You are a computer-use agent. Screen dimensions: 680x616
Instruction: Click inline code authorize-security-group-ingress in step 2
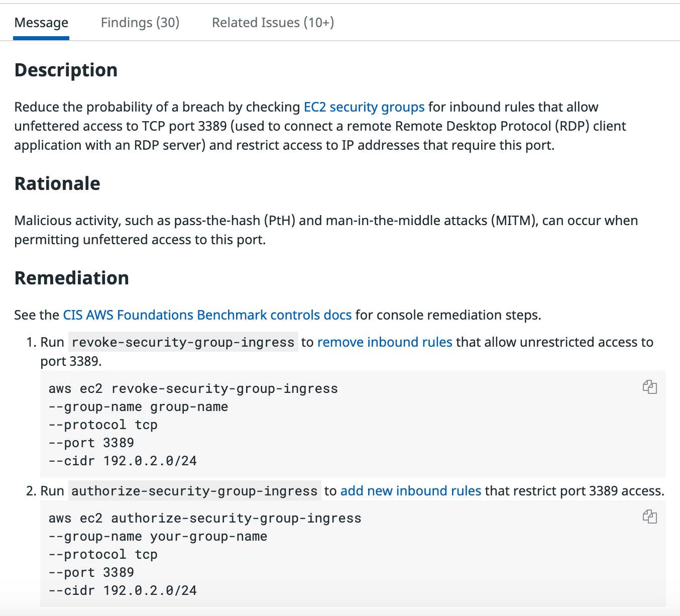[194, 491]
